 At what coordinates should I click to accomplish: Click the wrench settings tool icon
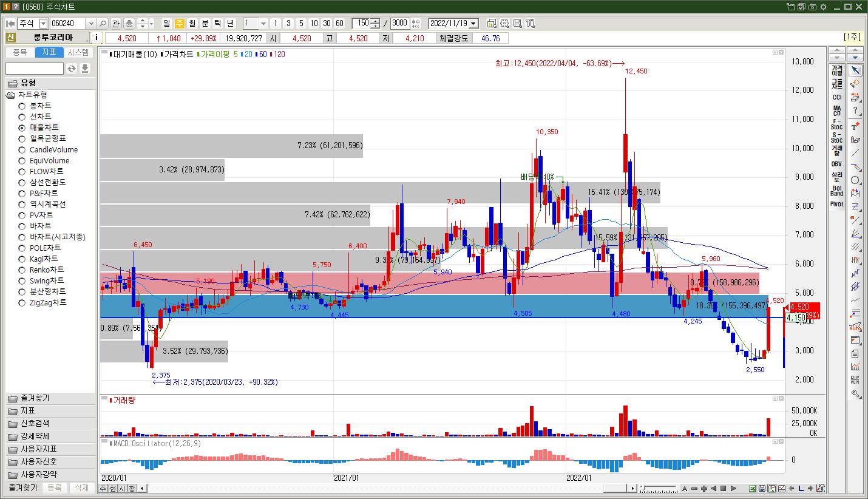pos(855,394)
